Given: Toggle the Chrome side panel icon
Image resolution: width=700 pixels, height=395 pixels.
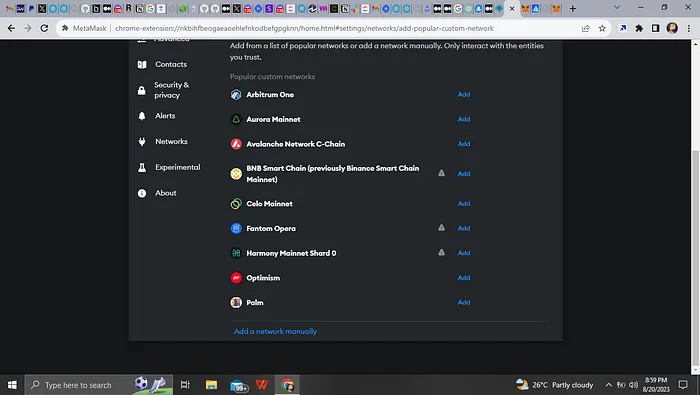Looking at the screenshot, I should pos(655,28).
